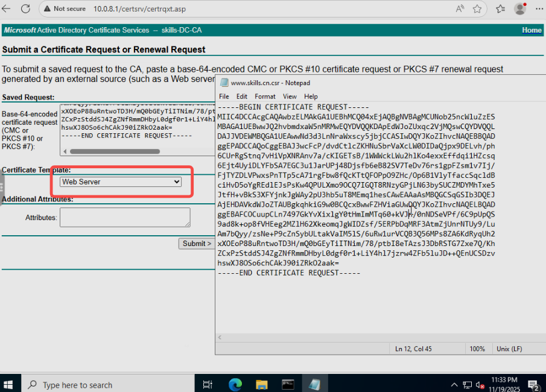Screen dimensions: 546x392
Task: Add page to favorites star icon
Action: point(477,8)
